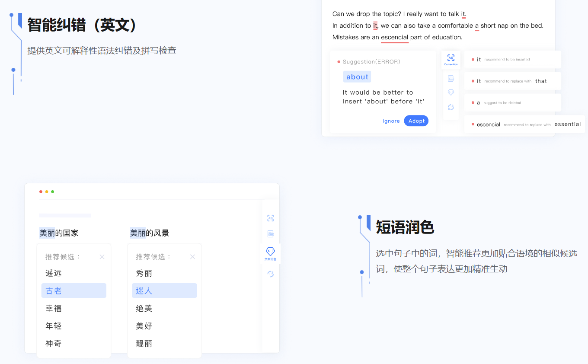
Task: Click the yellow traffic-light dot on mock window
Action: pyautogui.click(x=47, y=192)
